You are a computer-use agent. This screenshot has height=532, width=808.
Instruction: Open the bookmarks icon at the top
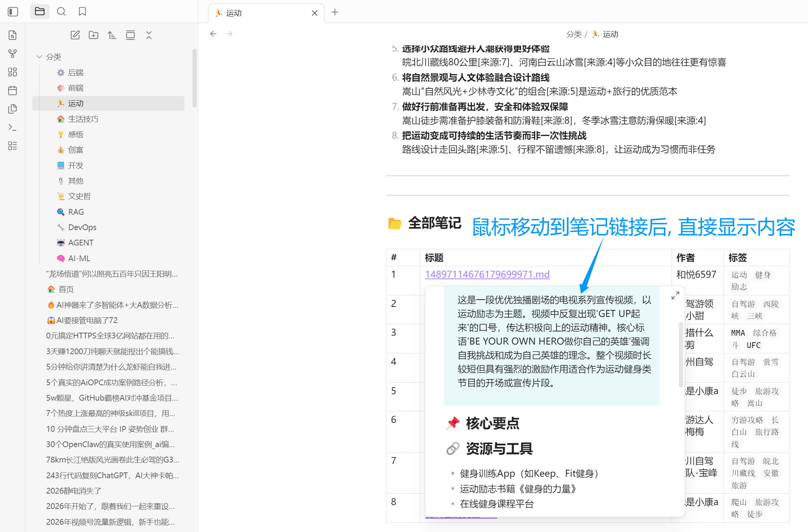82,12
